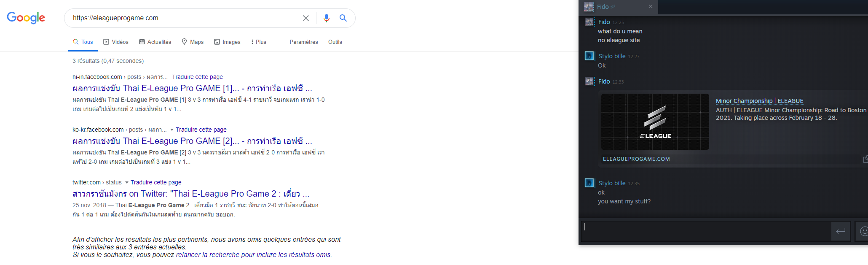Open the Outils search tools
The image size is (868, 265).
pyautogui.click(x=335, y=42)
